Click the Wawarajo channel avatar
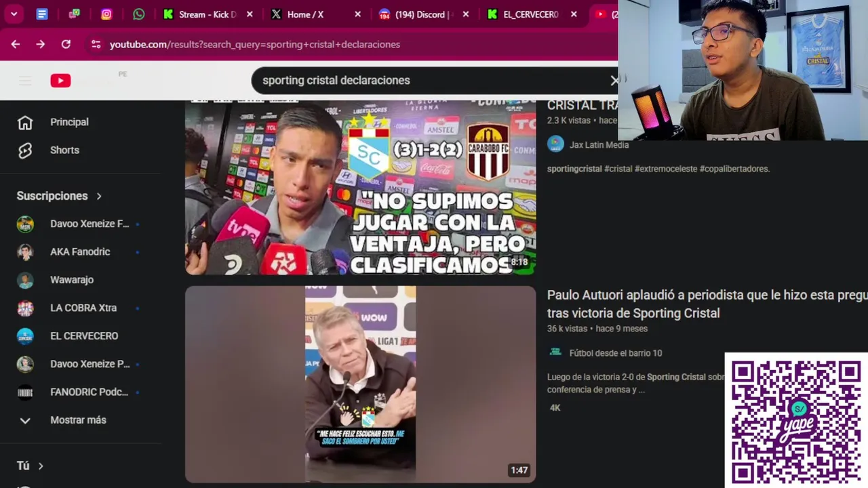 (x=25, y=279)
